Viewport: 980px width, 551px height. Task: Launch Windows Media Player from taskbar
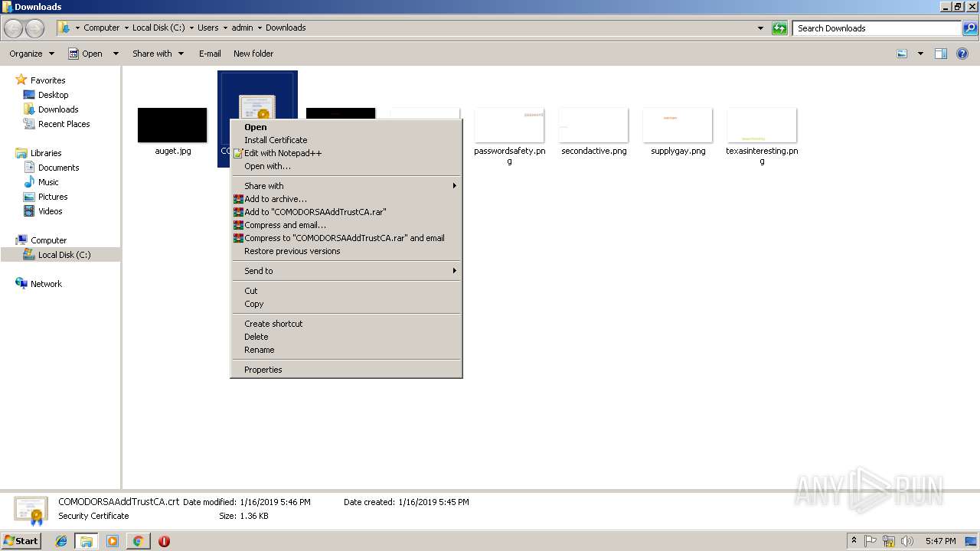coord(113,541)
